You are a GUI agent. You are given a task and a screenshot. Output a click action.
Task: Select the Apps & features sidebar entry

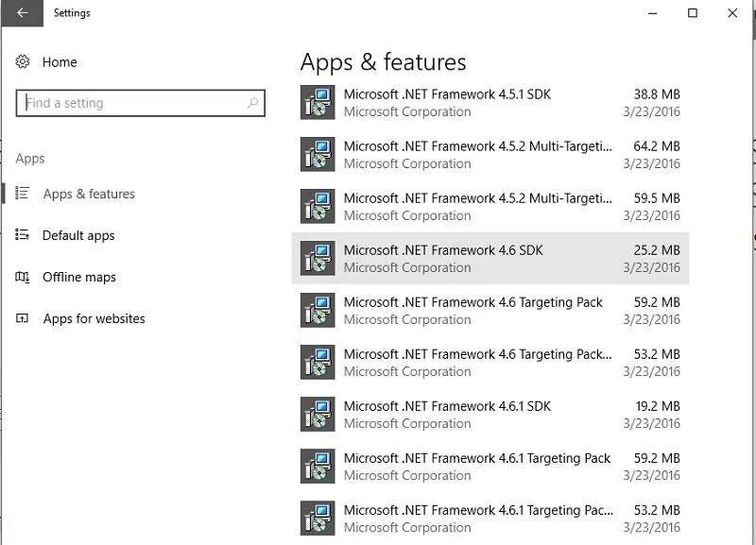(89, 194)
